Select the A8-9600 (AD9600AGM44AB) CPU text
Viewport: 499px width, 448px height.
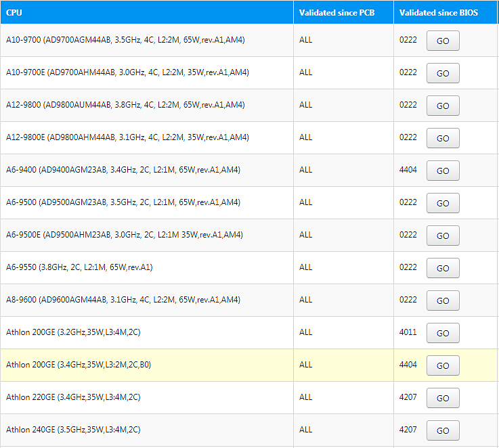click(123, 299)
